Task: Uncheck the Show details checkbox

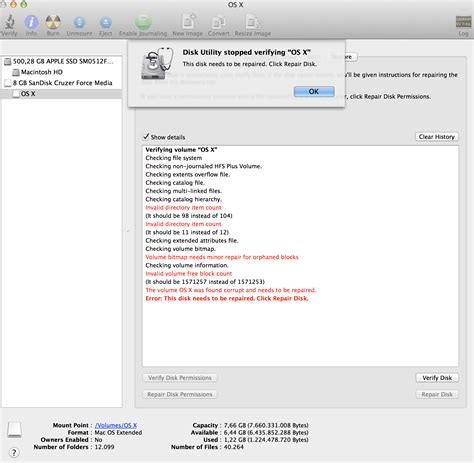Action: [x=146, y=137]
